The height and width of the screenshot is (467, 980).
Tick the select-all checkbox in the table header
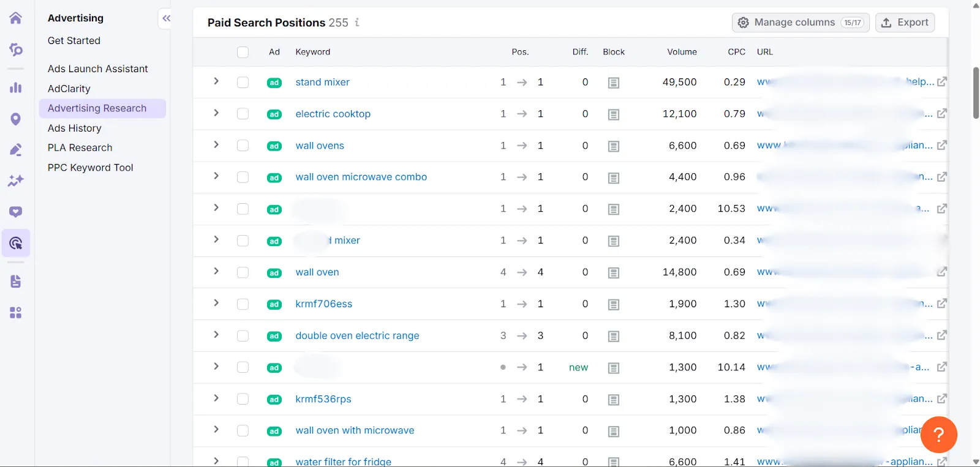click(243, 52)
